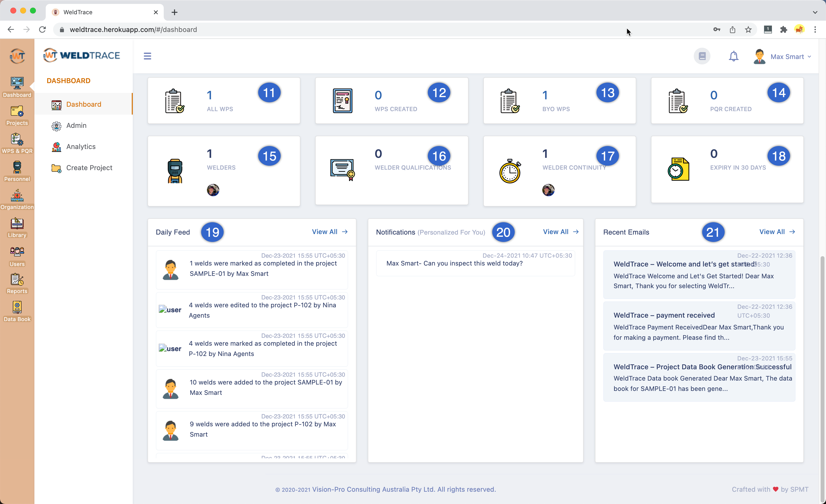
Task: Click EXPIRY IN 30 DAYS label
Action: (738, 167)
